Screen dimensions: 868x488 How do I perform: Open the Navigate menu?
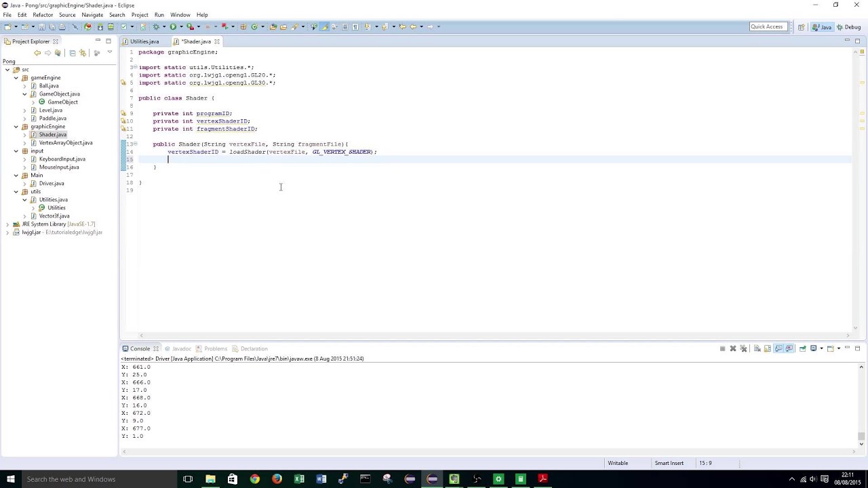coord(92,14)
